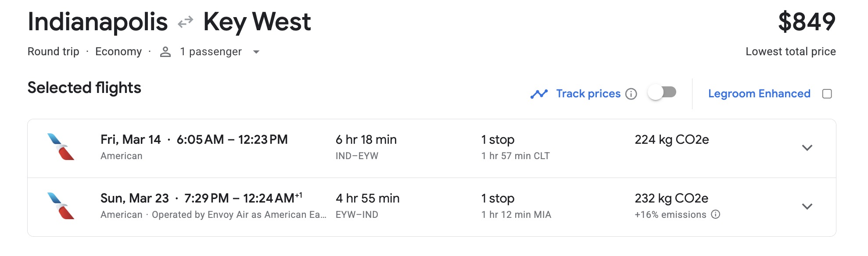Viewport: 868px width, 256px height.
Task: Click the passenger person icon
Action: pyautogui.click(x=165, y=52)
